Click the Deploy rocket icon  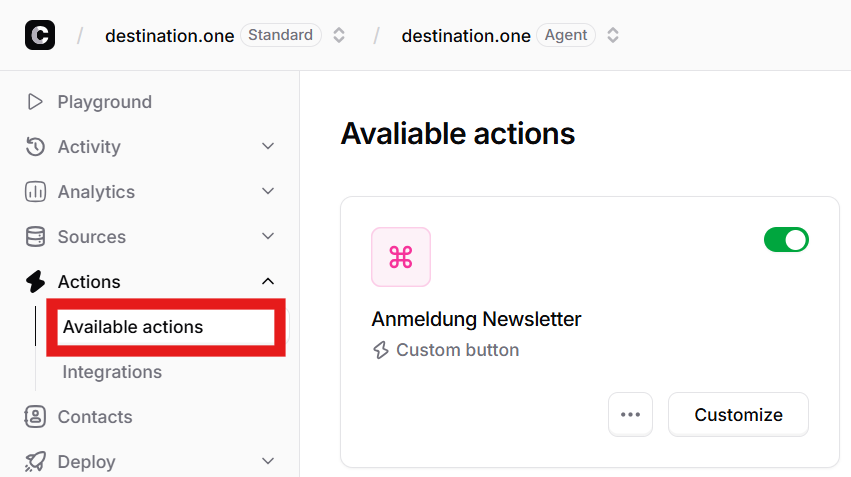click(35, 462)
